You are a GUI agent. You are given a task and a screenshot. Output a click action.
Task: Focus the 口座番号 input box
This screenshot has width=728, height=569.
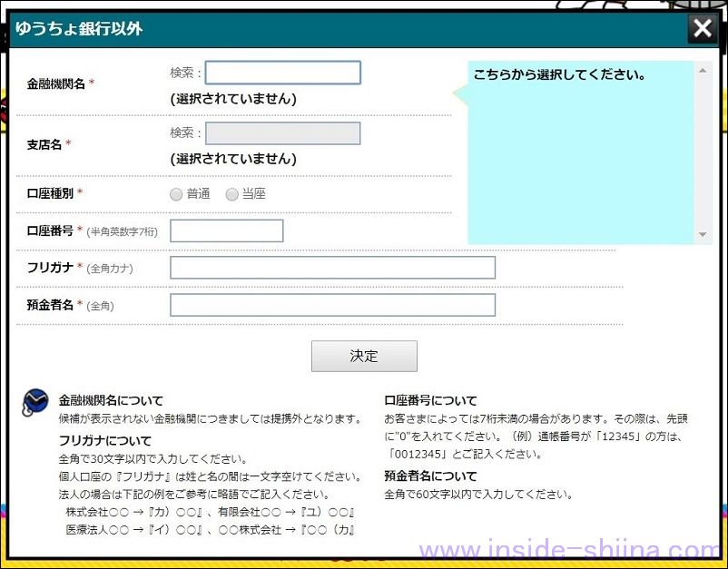tap(227, 231)
